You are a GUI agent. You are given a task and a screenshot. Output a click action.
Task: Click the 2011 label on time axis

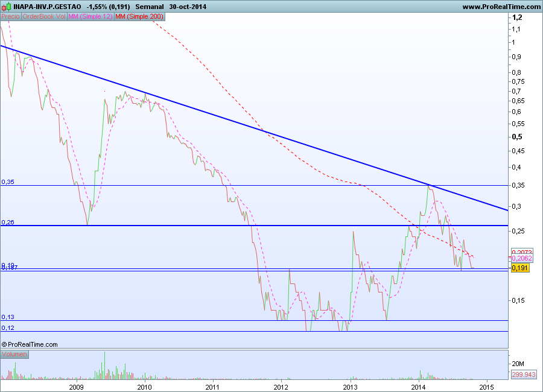pyautogui.click(x=212, y=387)
